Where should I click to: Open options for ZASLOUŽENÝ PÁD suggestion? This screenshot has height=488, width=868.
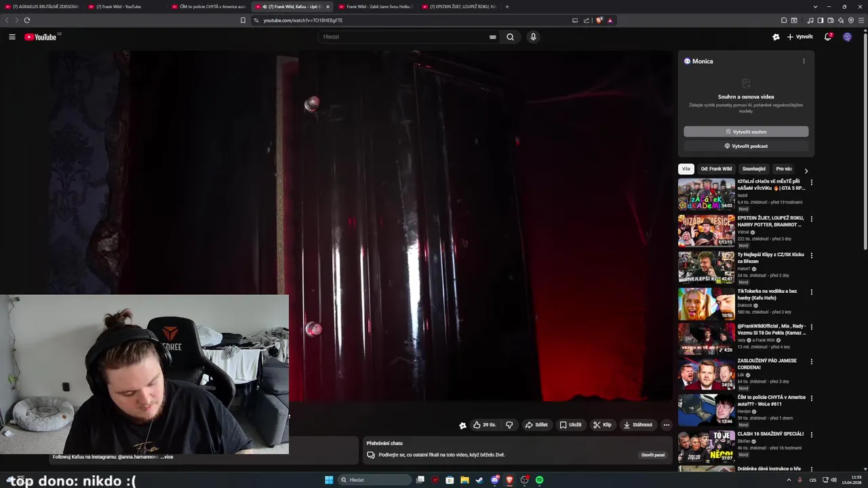pyautogui.click(x=811, y=361)
